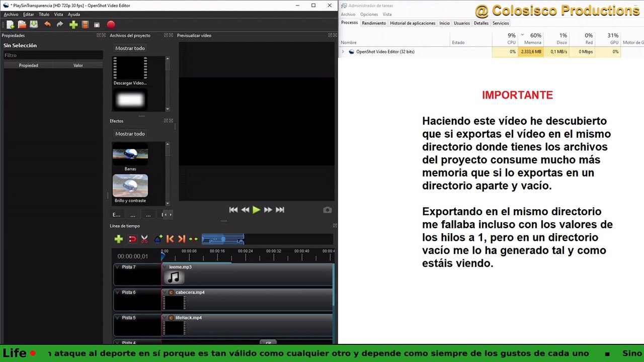Viewport: 644px width, 362px height.
Task: Import files with green plus in toolbar
Action: click(73, 24)
